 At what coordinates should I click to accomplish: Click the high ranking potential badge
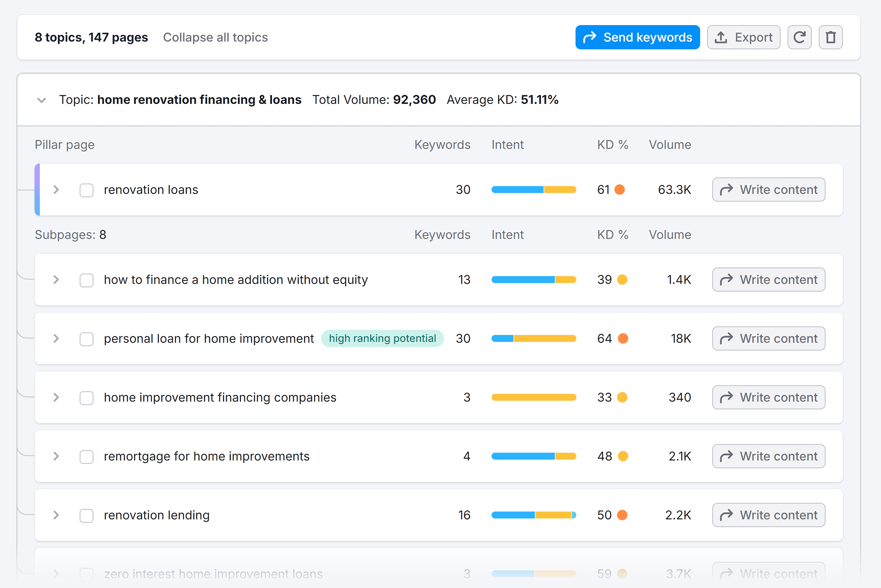[x=382, y=338]
